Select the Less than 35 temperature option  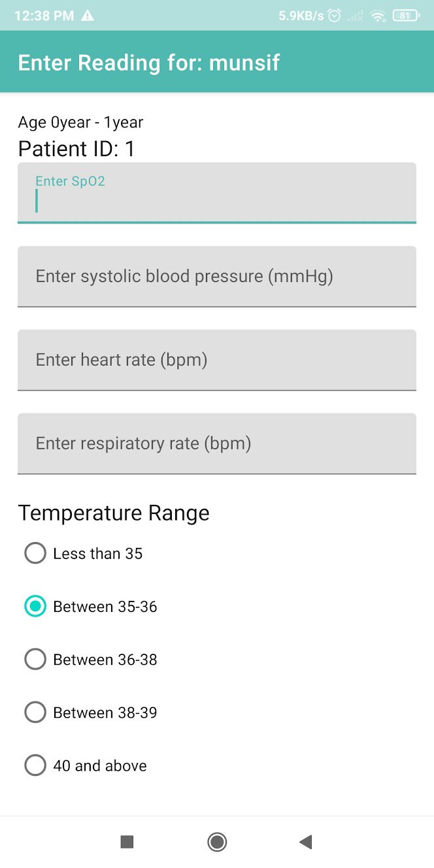pos(35,553)
